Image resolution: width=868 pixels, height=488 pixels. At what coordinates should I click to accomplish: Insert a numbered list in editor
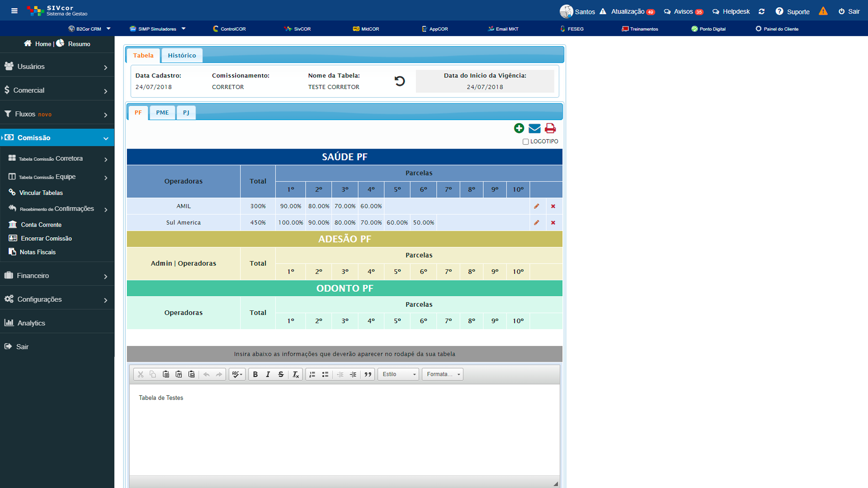(x=312, y=374)
